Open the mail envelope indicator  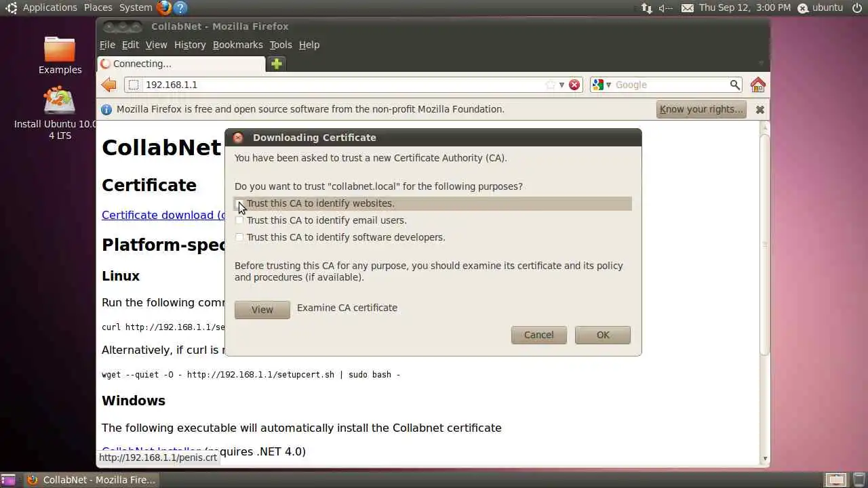[688, 8]
